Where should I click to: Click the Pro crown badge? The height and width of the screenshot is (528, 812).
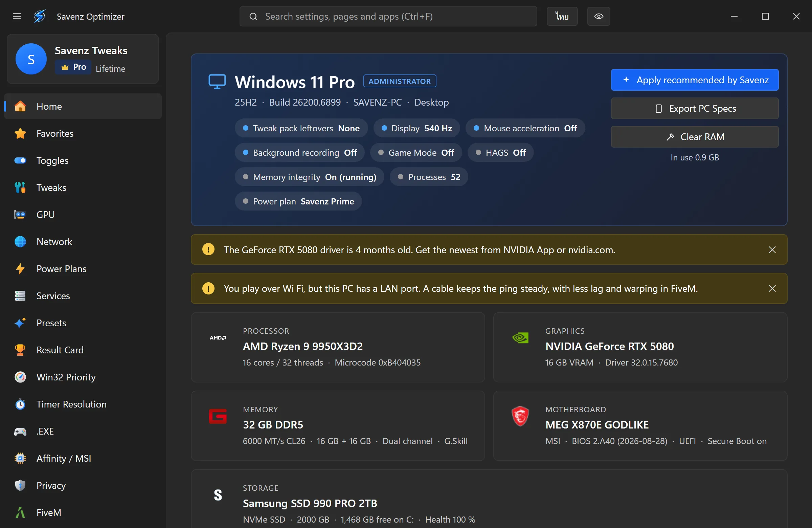pyautogui.click(x=73, y=67)
